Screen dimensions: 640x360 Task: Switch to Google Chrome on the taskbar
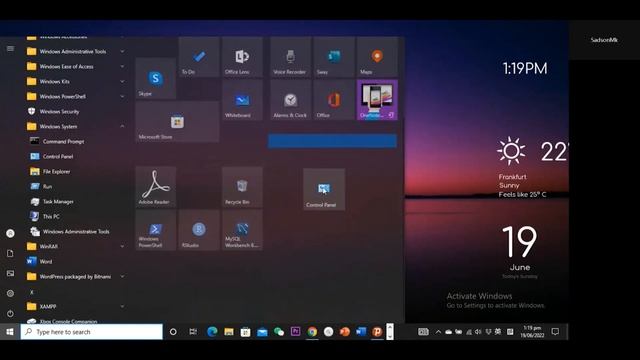point(312,332)
